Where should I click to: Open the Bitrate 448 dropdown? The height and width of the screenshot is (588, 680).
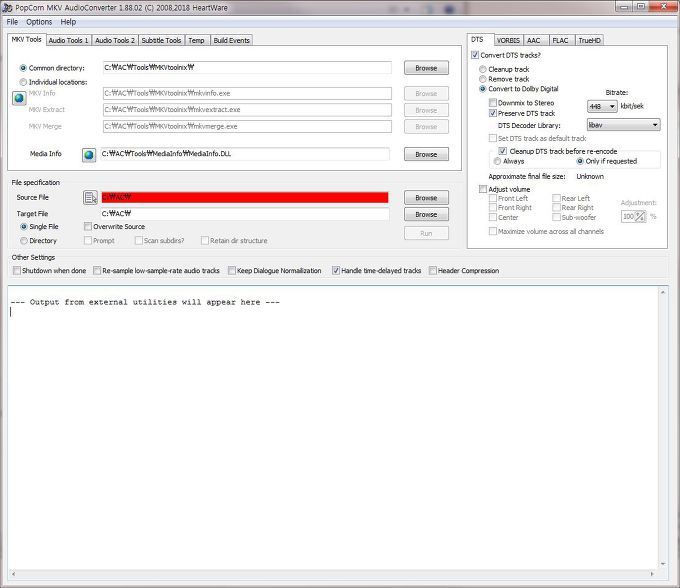point(602,106)
